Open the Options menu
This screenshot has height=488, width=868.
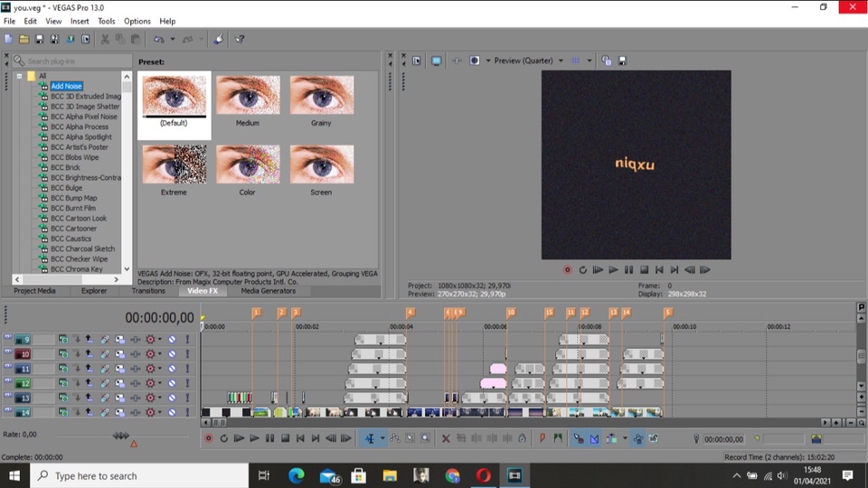pos(137,21)
